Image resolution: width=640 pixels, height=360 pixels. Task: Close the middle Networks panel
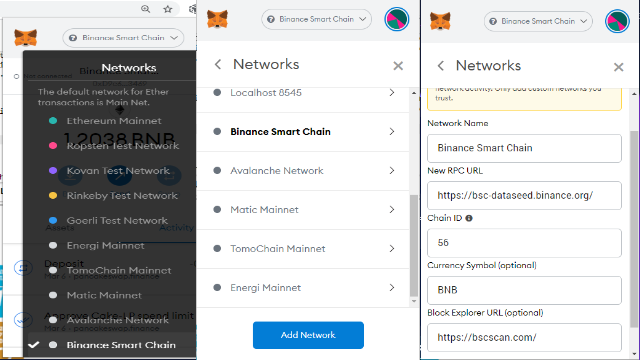pos(398,66)
